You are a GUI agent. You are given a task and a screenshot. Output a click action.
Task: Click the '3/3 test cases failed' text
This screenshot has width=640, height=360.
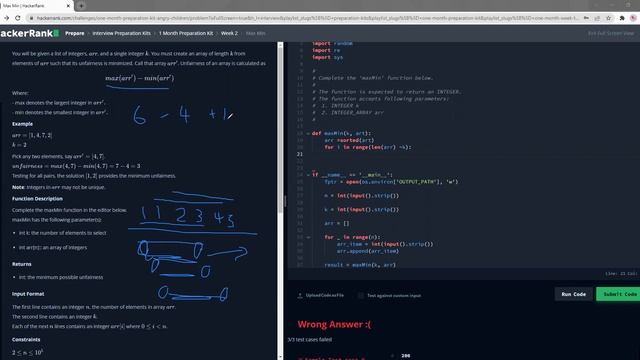(x=309, y=340)
